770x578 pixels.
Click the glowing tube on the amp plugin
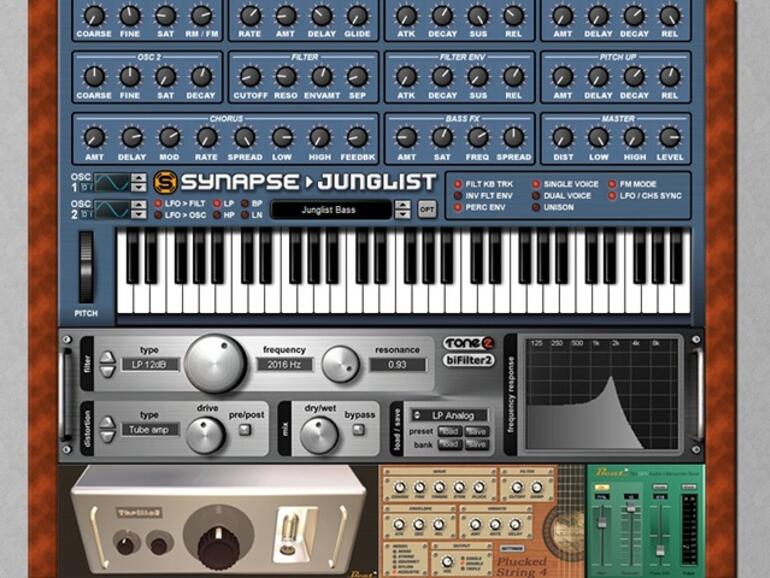(x=289, y=532)
